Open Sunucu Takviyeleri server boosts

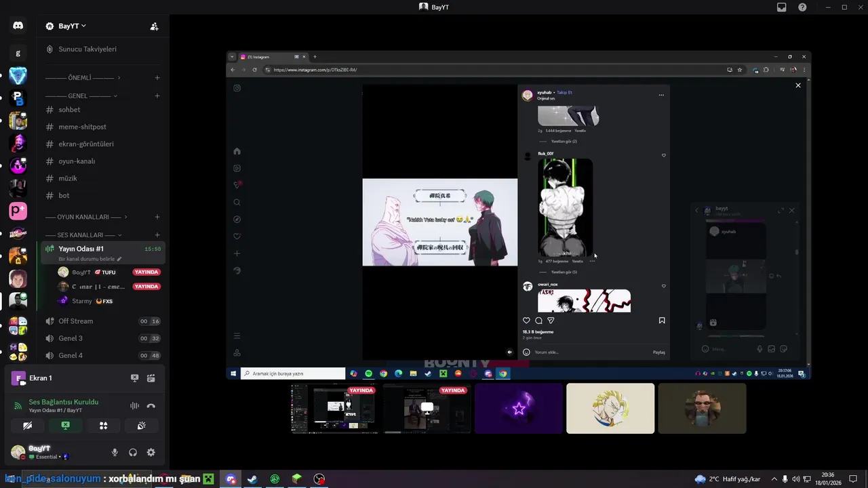click(87, 49)
